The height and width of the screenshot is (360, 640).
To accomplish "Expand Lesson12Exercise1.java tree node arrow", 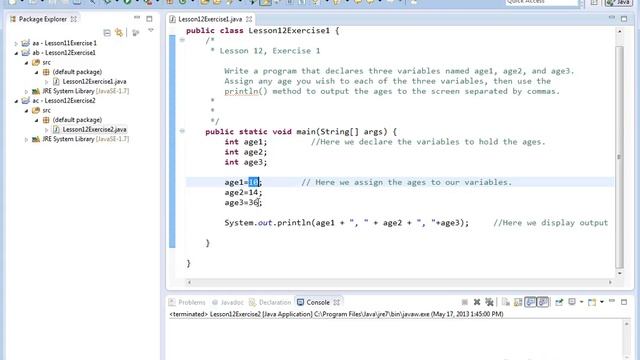I will click(47, 82).
